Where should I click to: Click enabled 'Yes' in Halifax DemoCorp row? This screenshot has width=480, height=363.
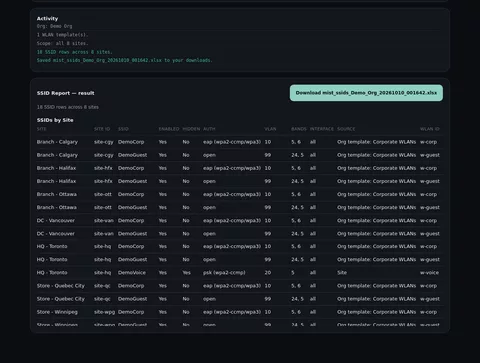pos(163,168)
